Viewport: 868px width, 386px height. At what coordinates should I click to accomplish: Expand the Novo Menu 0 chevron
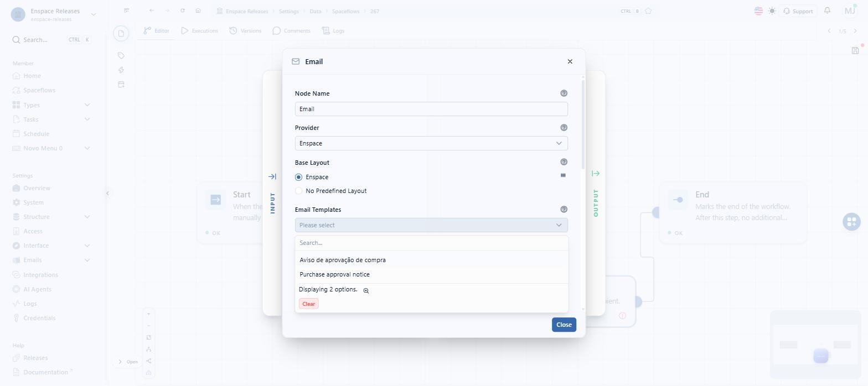87,148
